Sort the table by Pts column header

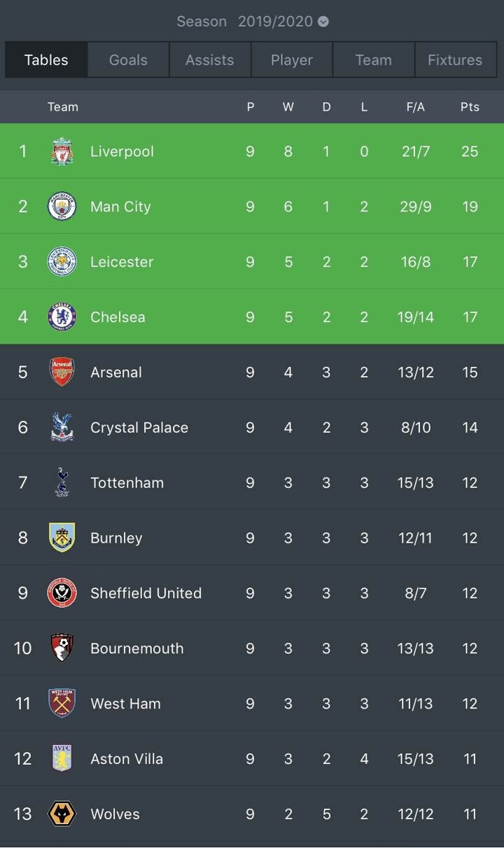tap(470, 107)
